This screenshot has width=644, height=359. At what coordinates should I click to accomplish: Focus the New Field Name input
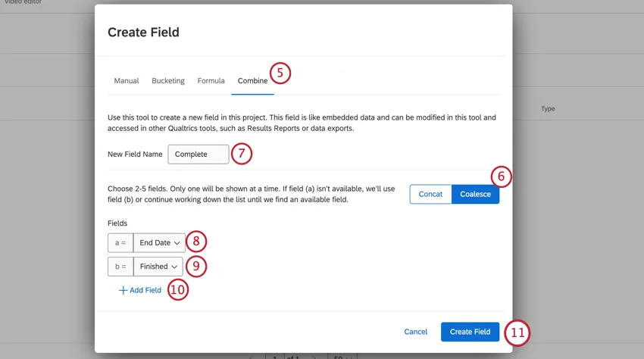click(198, 155)
